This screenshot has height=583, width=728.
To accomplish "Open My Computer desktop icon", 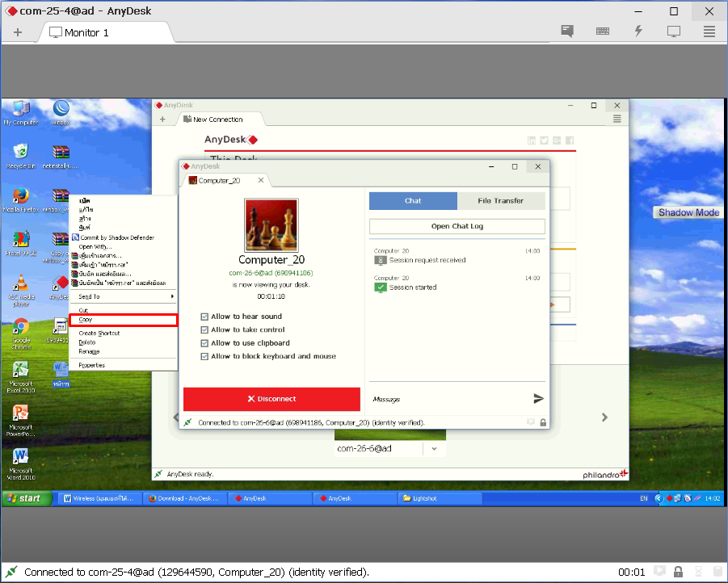I will (x=20, y=113).
